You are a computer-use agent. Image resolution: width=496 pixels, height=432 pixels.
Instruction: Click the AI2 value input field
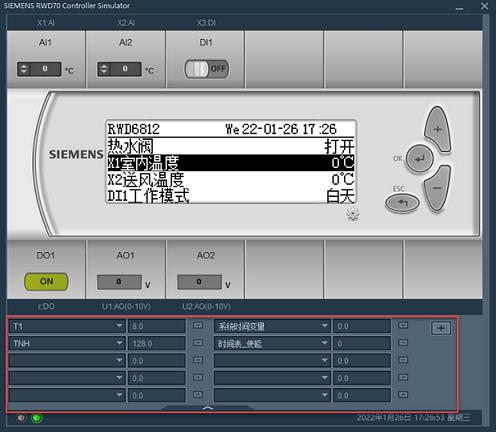pos(125,69)
